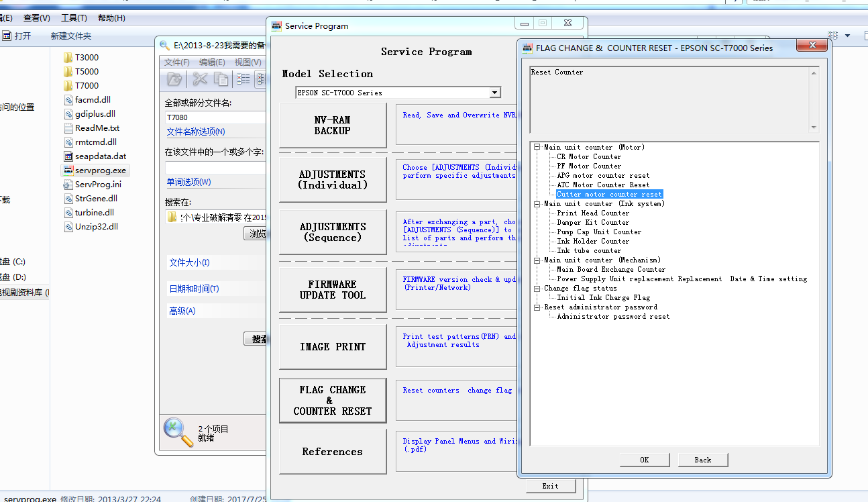Image resolution: width=868 pixels, height=502 pixels.
Task: Select Print Head Counter tree item
Action: point(593,213)
